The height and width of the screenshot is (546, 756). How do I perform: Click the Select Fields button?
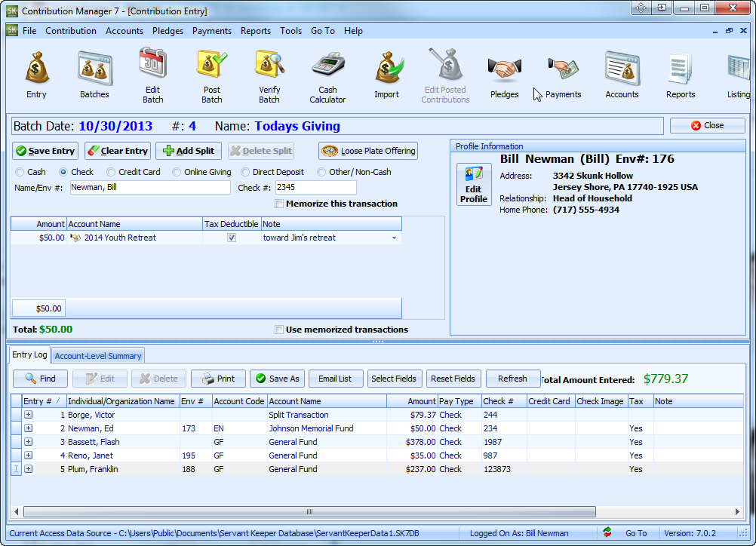[395, 379]
